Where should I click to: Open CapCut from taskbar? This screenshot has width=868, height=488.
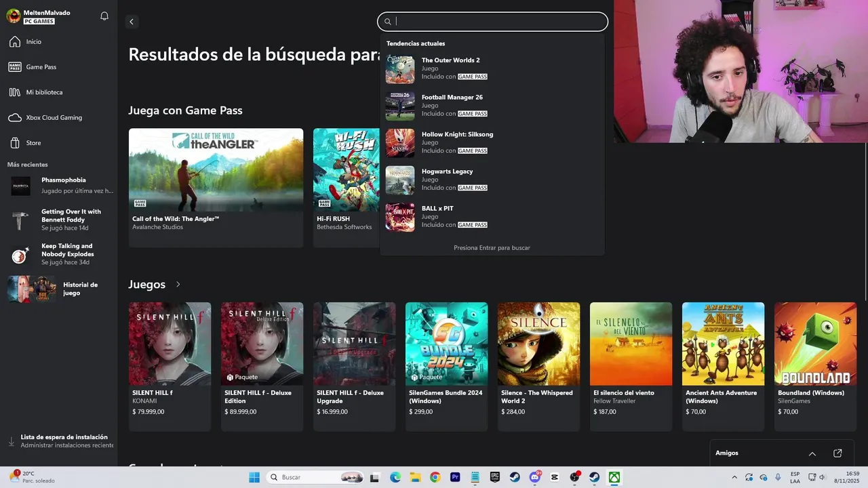click(555, 477)
